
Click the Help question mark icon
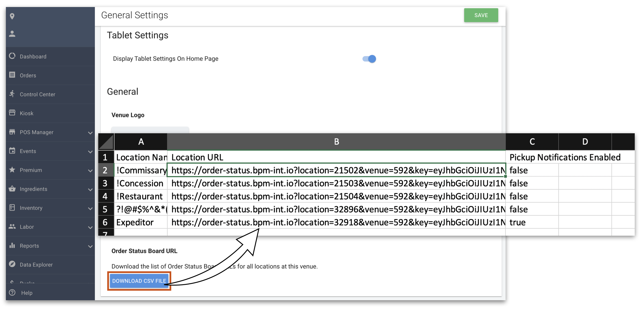[12, 292]
